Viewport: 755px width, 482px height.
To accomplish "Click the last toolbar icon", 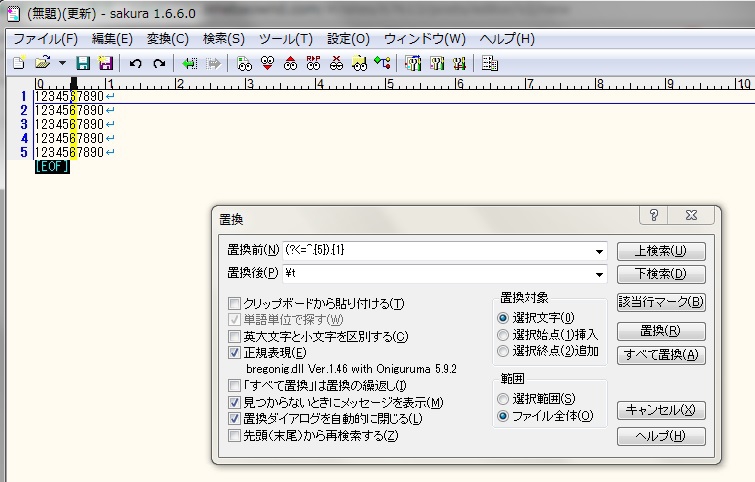I will [490, 63].
